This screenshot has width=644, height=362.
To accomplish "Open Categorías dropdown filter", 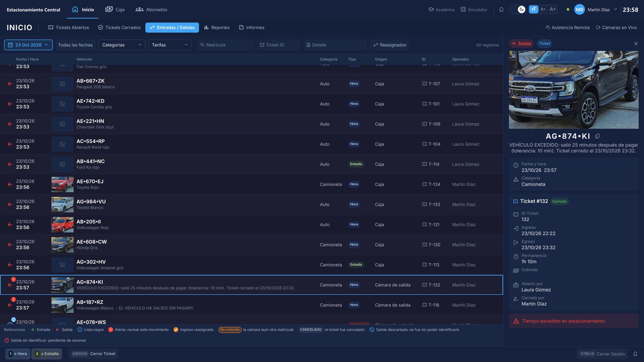I will pos(122,45).
